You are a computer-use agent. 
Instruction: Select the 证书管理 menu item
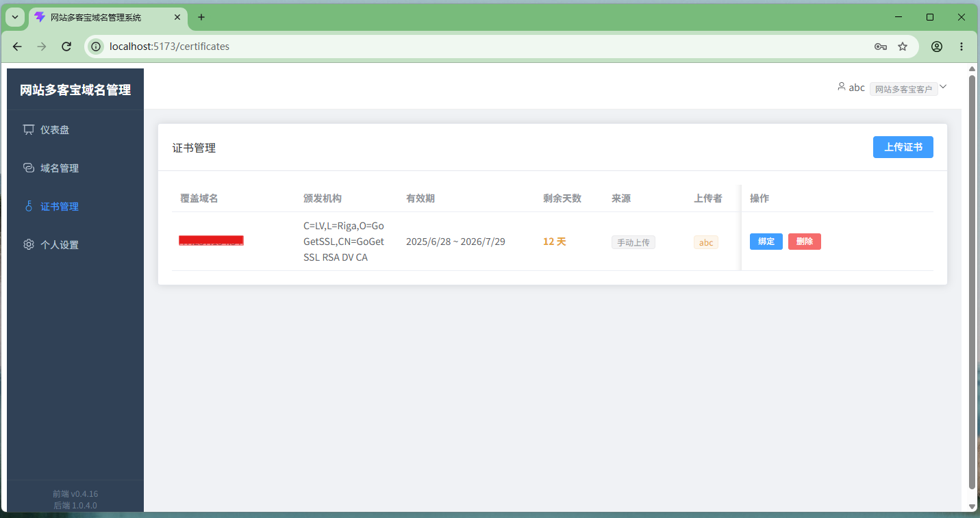pos(75,206)
